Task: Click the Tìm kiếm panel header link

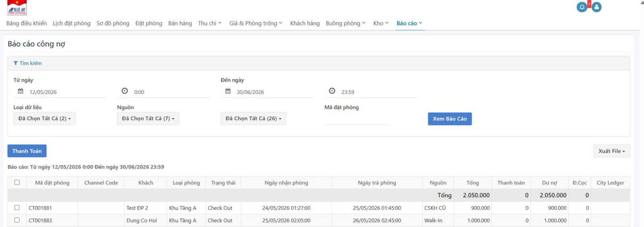Action: 28,63
